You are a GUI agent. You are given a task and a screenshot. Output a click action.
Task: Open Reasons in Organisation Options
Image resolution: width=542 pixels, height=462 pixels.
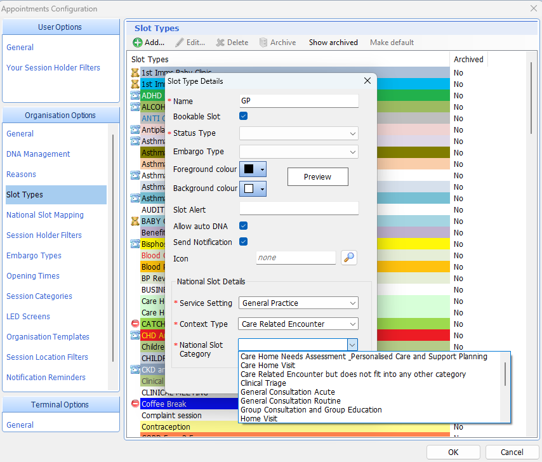click(x=21, y=174)
